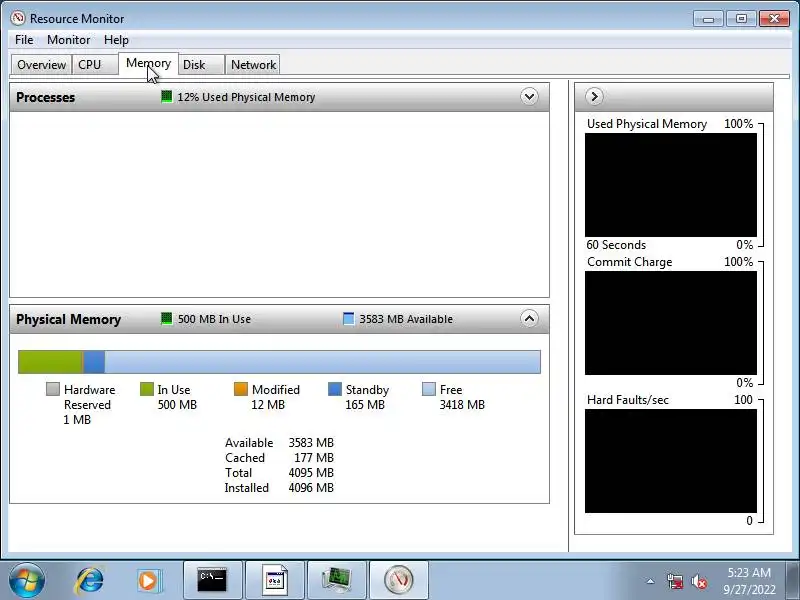Viewport: 800px width, 600px height.
Task: Click the '3418 MB' free value
Action: pos(462,405)
